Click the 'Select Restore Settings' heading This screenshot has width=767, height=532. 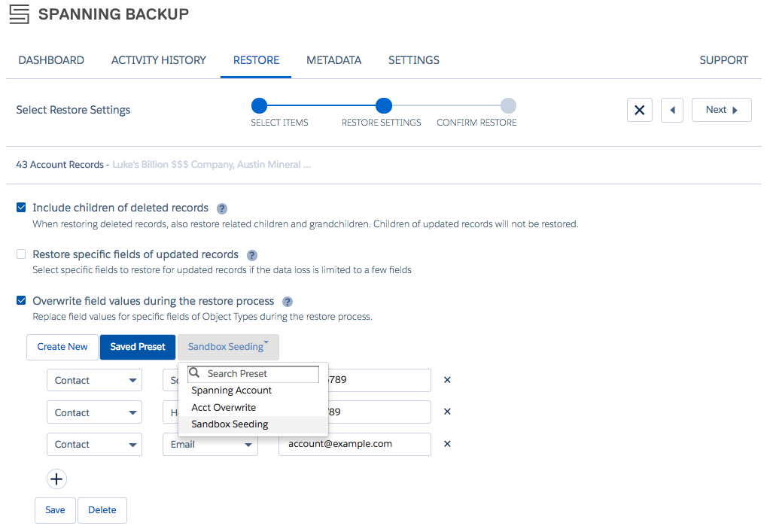[x=73, y=110]
